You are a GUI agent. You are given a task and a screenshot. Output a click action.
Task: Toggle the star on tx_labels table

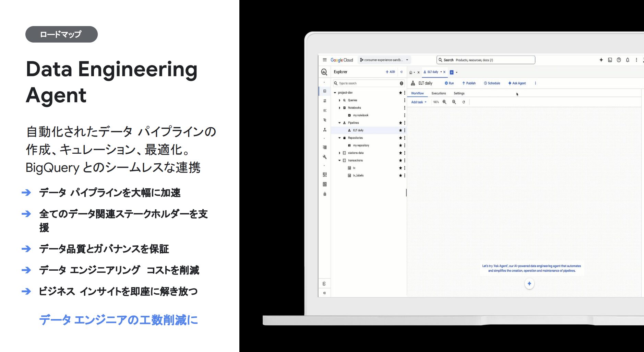pos(400,176)
